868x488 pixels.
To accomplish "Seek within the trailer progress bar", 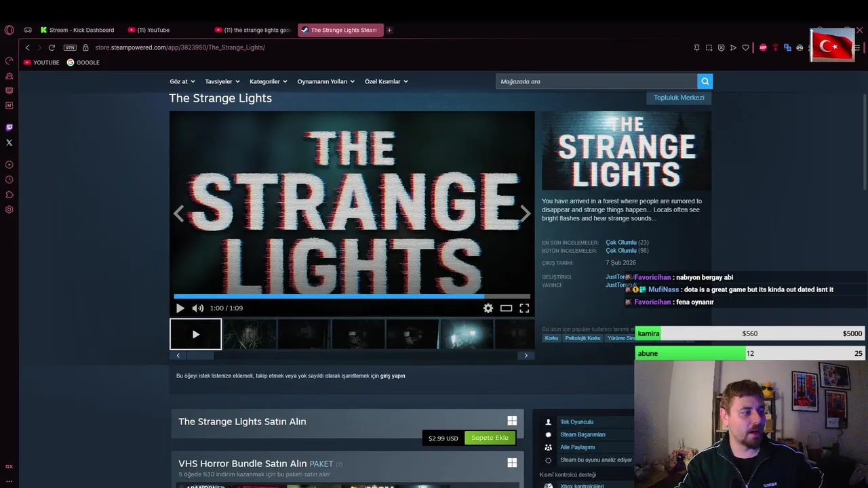I will (x=351, y=296).
